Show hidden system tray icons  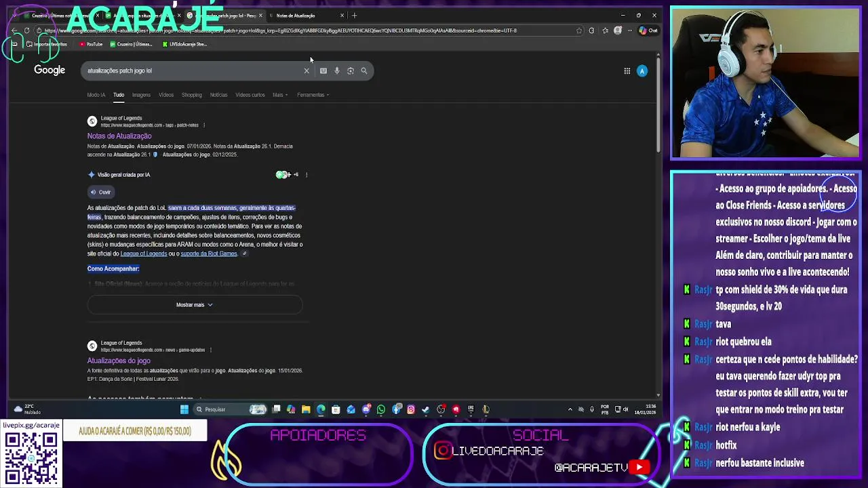tap(570, 409)
